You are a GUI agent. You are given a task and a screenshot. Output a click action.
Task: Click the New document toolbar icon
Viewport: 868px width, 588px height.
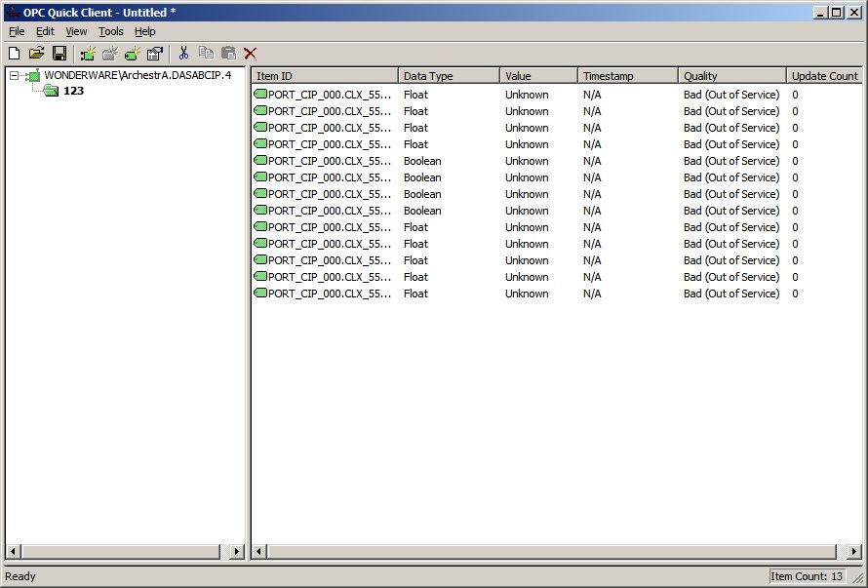[x=14, y=54]
